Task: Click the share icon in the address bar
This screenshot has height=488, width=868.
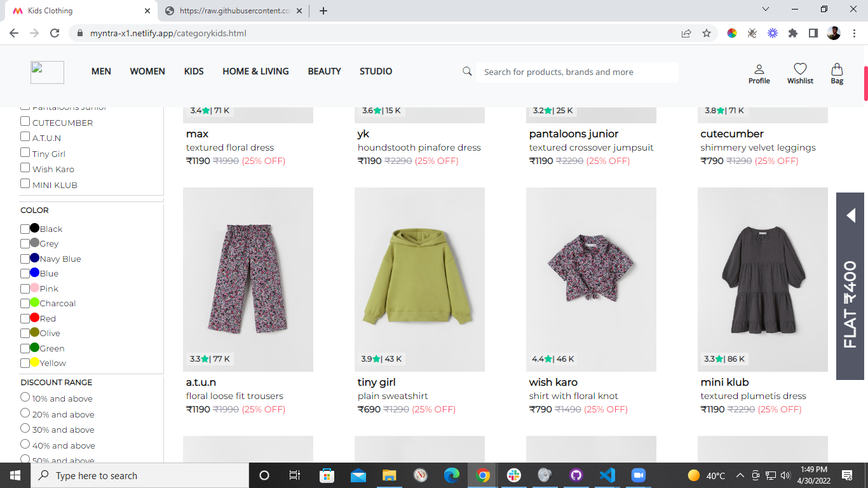Action: tap(686, 34)
